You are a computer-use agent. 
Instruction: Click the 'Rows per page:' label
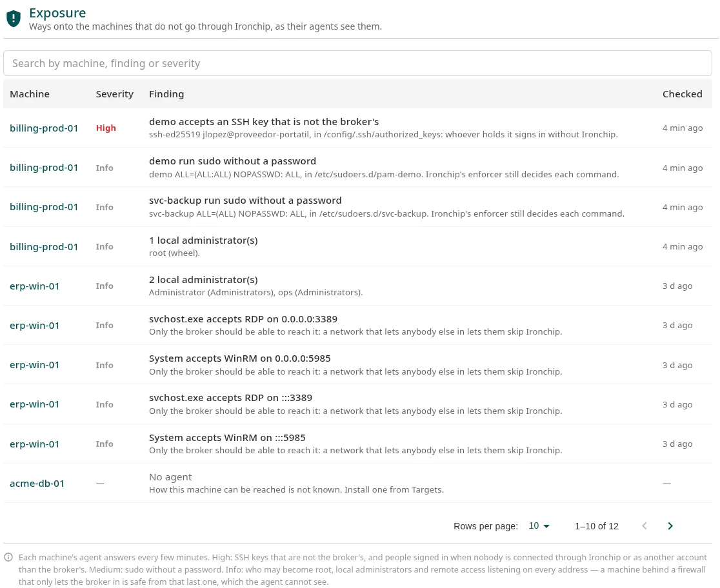point(486,526)
